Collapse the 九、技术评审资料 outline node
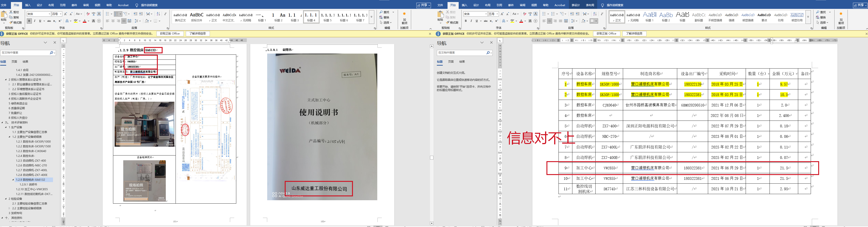Image resolution: width=868 pixels, height=227 pixels. click(2, 122)
